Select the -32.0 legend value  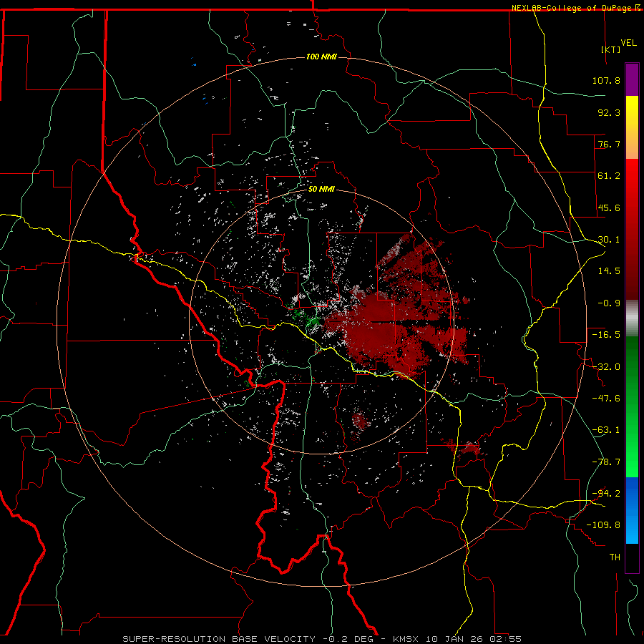point(606,367)
